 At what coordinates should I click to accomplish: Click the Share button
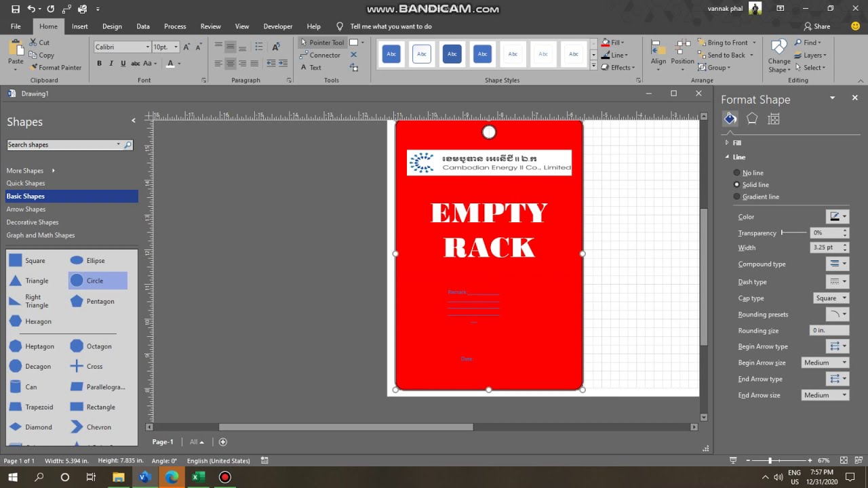coord(817,26)
